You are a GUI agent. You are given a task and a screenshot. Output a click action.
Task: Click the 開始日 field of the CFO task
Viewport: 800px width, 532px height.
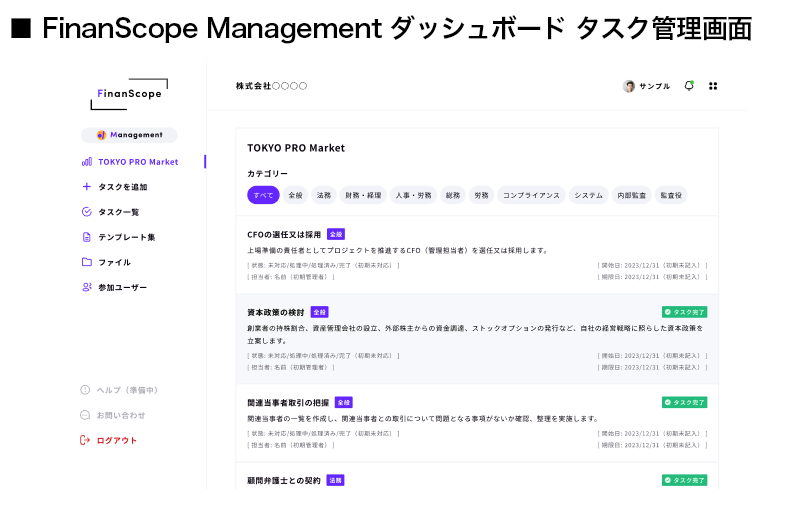point(653,265)
